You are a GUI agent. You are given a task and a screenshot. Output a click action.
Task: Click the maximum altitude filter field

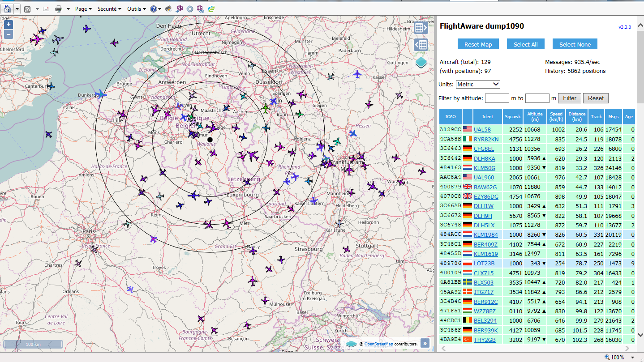click(537, 98)
